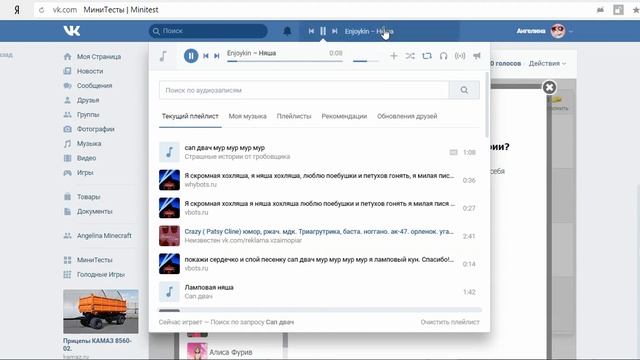Open the Обновления друзей tab
640x360 pixels.
pos(407,116)
